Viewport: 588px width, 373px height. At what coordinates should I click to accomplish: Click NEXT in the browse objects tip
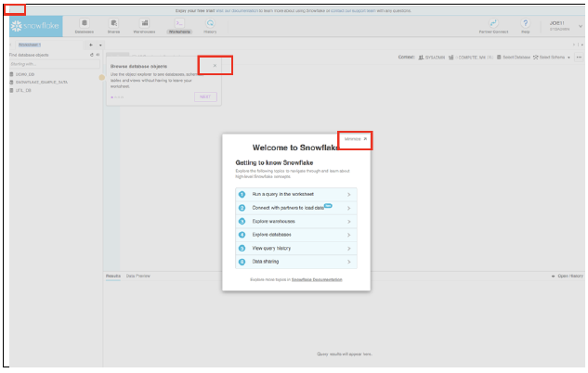(x=205, y=97)
